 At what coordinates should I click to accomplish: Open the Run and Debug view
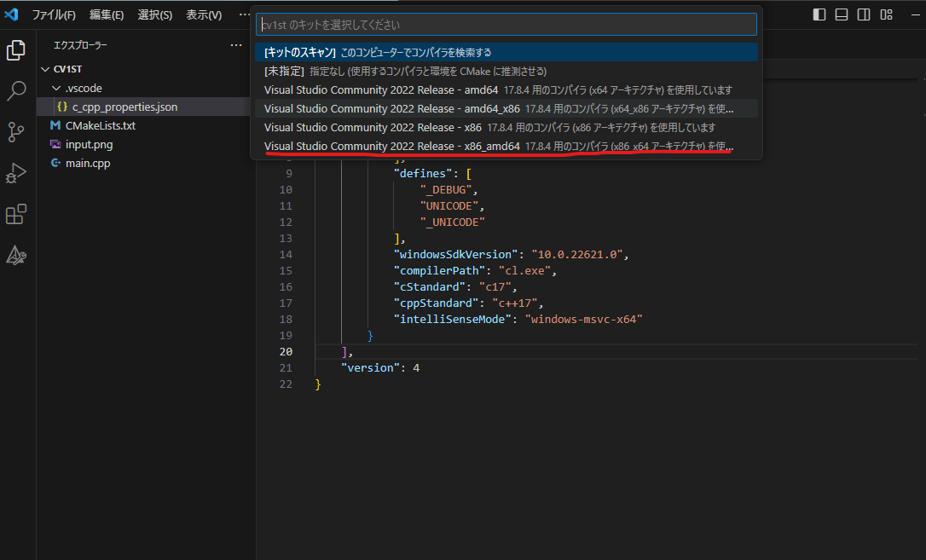pyautogui.click(x=16, y=173)
